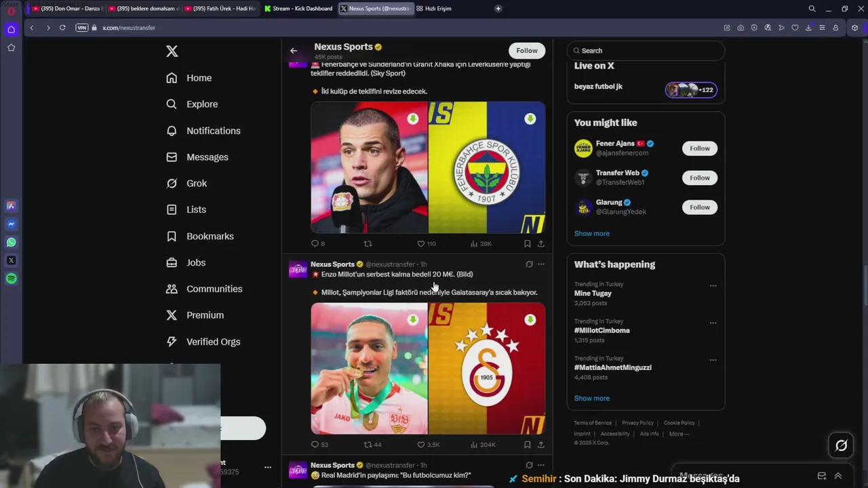Open Jobs in sidebar

point(186,263)
